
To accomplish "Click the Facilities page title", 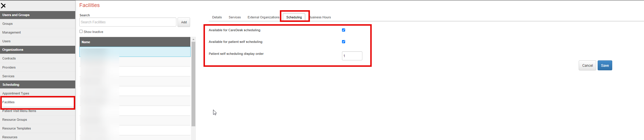I will coord(90,5).
